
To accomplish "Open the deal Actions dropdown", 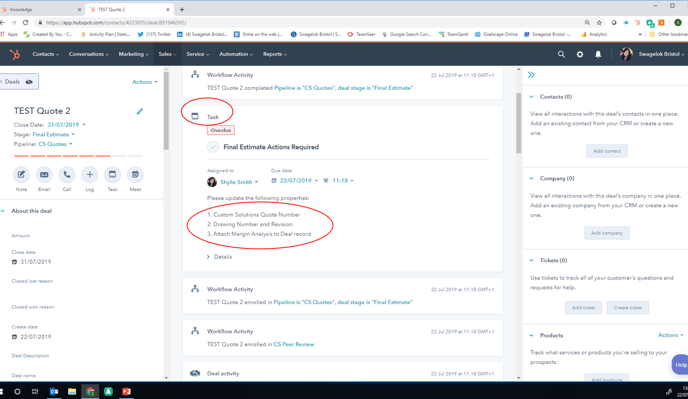I will pyautogui.click(x=145, y=82).
